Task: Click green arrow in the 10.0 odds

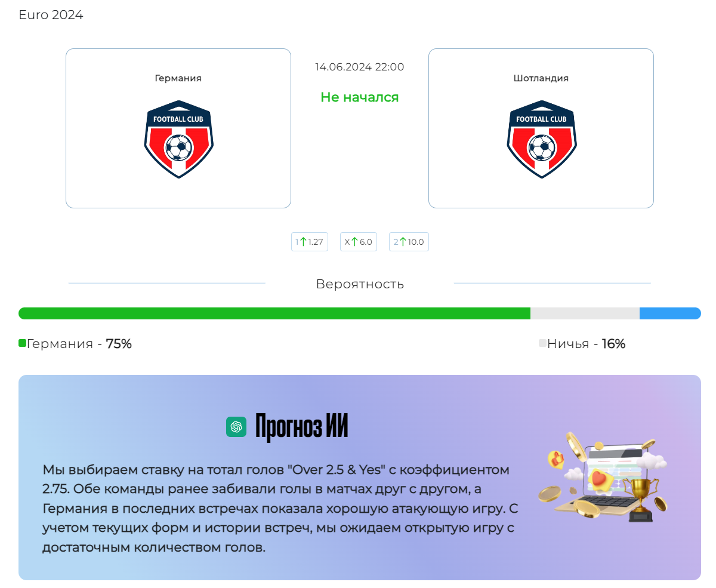Action: pyautogui.click(x=403, y=242)
